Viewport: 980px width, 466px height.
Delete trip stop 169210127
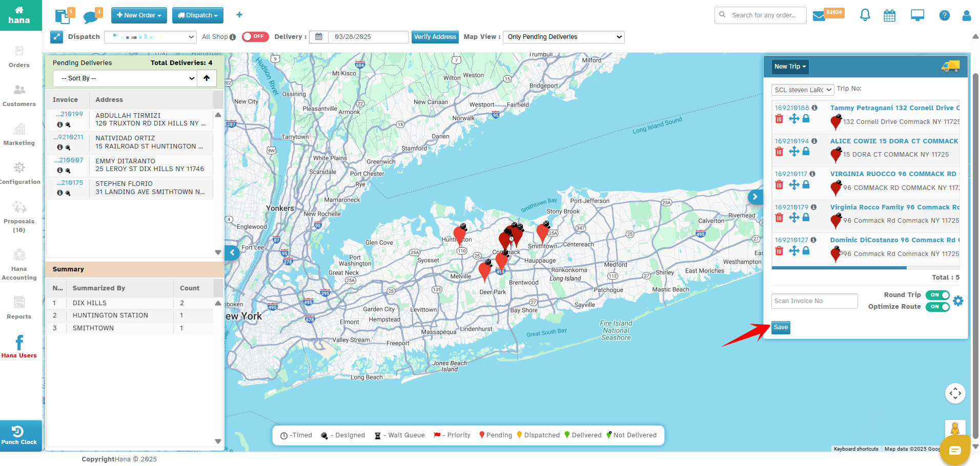779,251
